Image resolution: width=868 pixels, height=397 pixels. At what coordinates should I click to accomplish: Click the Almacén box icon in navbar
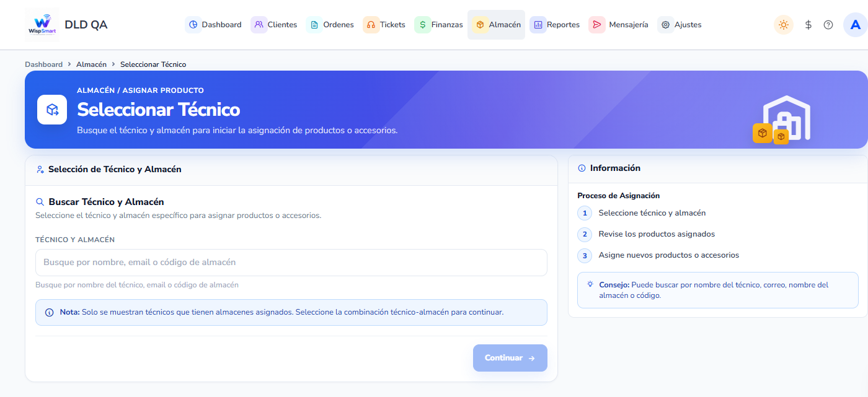[x=480, y=25]
